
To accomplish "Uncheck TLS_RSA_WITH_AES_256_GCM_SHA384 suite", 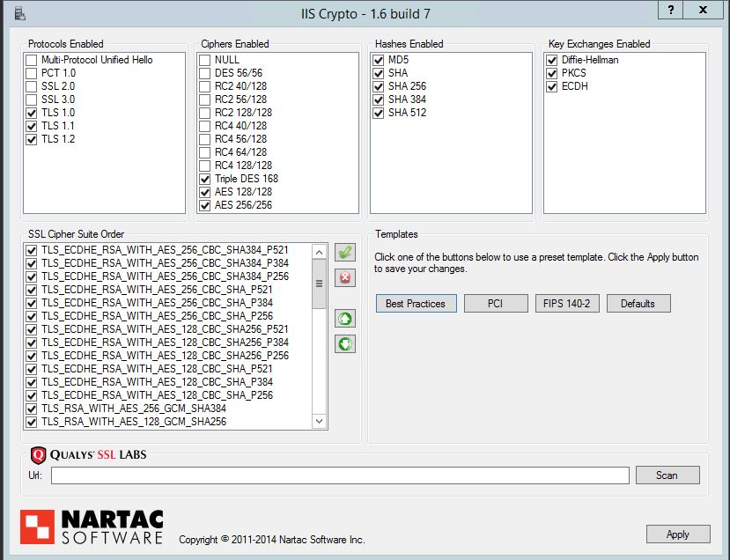I will pos(31,409).
